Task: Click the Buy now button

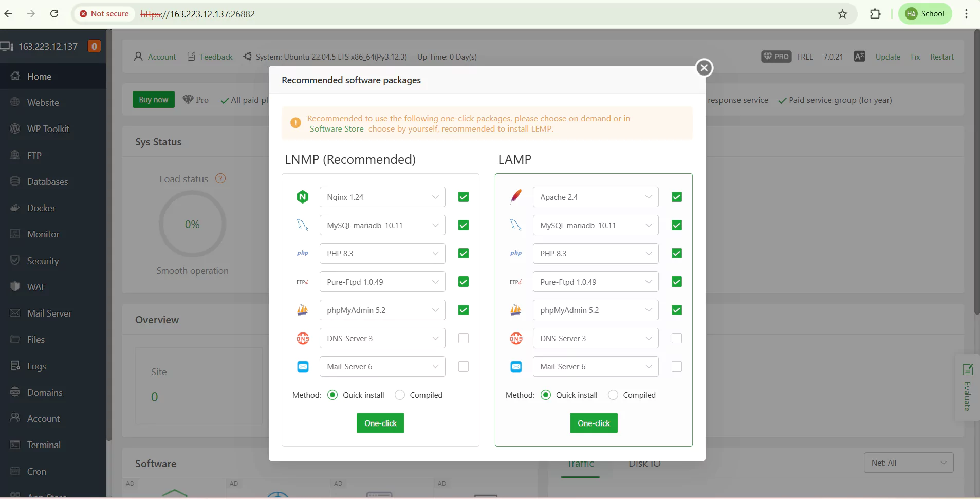Action: (x=153, y=100)
